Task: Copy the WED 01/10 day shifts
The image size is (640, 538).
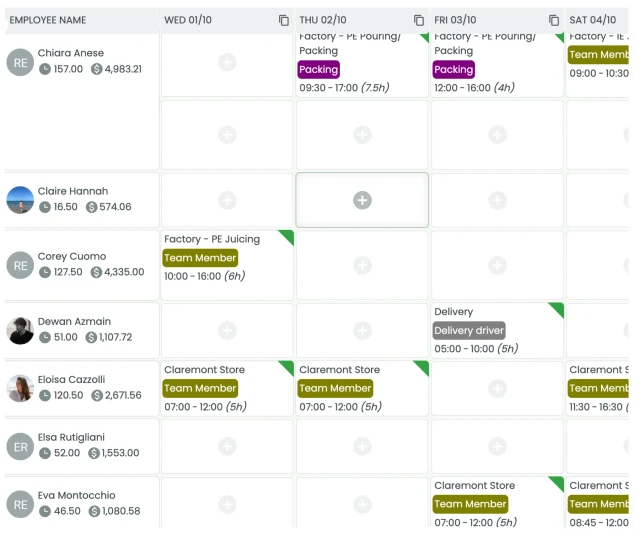Action: (x=283, y=20)
